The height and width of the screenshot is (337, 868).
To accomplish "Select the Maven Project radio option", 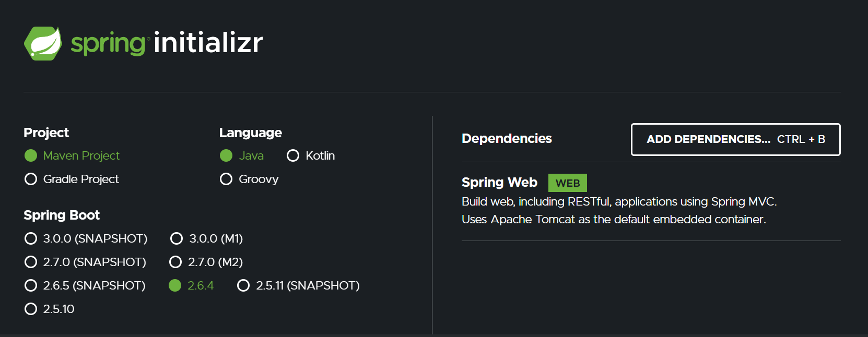I will [72, 155].
